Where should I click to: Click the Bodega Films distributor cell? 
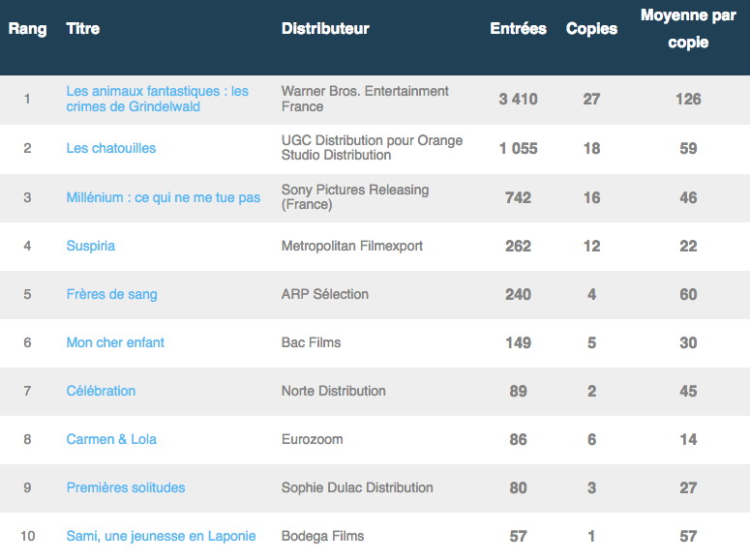tap(322, 536)
